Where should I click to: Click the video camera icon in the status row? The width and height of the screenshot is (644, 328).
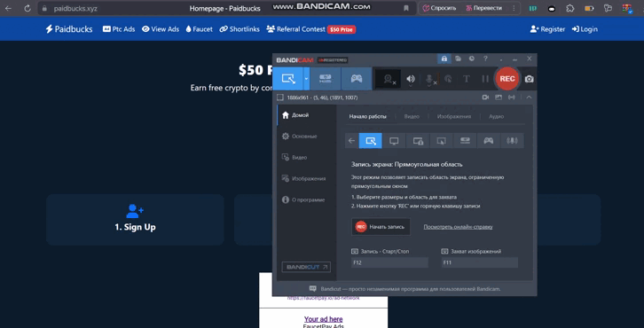(x=485, y=98)
